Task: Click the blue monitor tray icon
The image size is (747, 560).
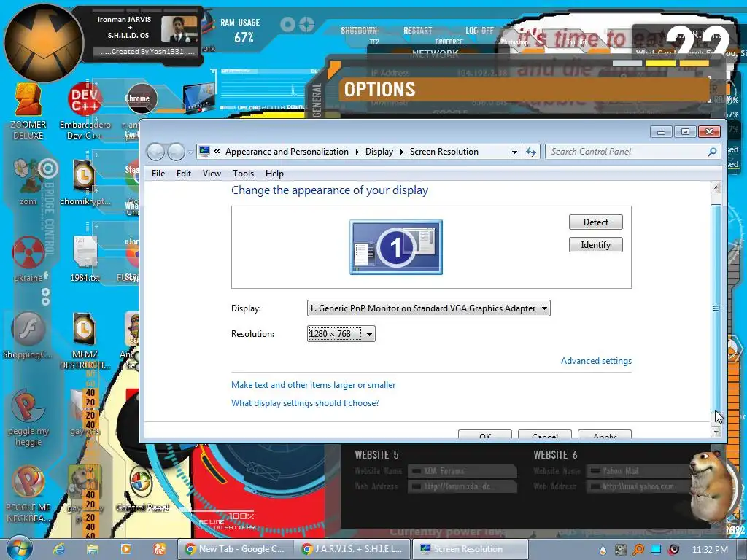Action: (656, 550)
